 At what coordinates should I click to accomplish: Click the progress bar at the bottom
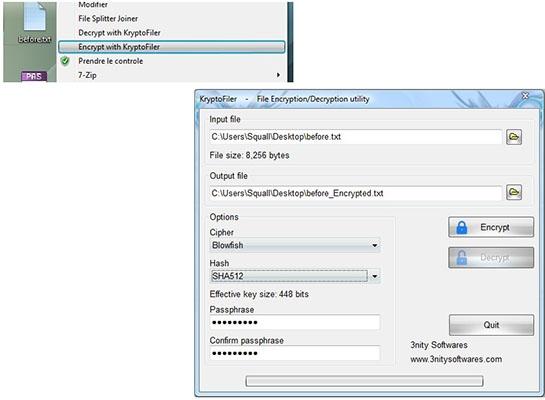[364, 381]
